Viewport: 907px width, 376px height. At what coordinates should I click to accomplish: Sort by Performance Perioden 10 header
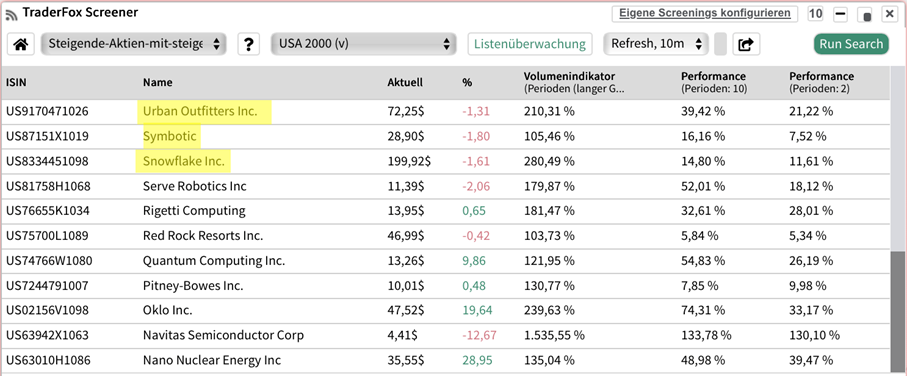click(713, 83)
